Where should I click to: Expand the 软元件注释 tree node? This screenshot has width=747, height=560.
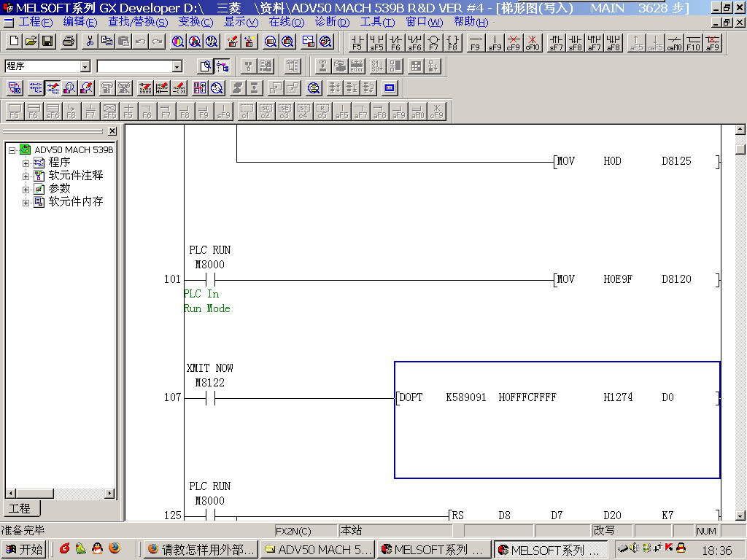[26, 176]
